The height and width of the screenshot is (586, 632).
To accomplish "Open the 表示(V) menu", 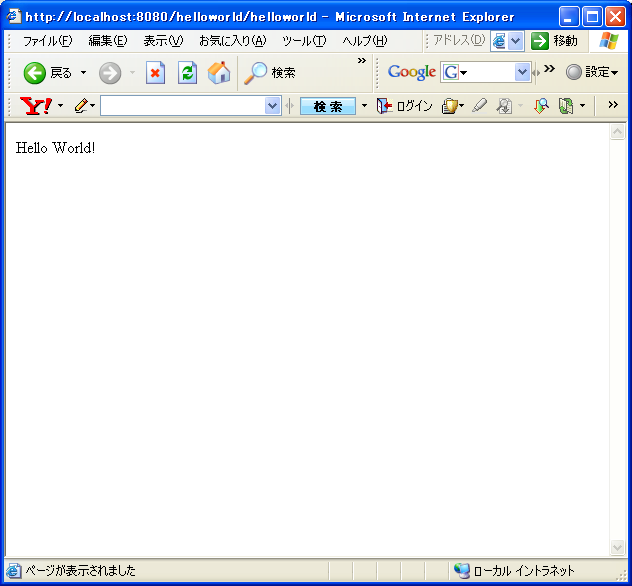I will [x=163, y=41].
